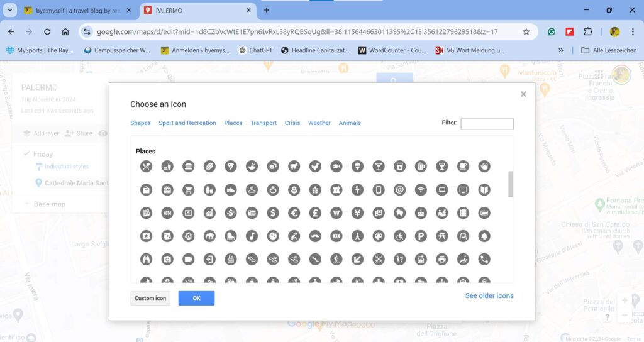Click the Custom icon button
Screen dimensions: 644x342
(x=150, y=298)
